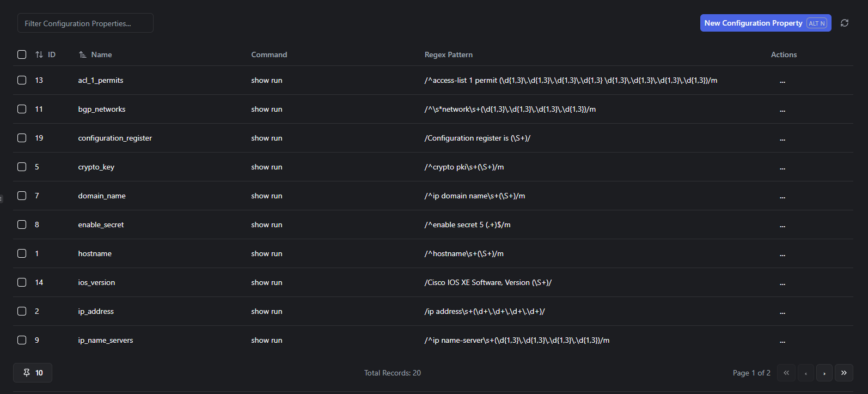Expand actions menu for crypto_key row

[x=783, y=167]
